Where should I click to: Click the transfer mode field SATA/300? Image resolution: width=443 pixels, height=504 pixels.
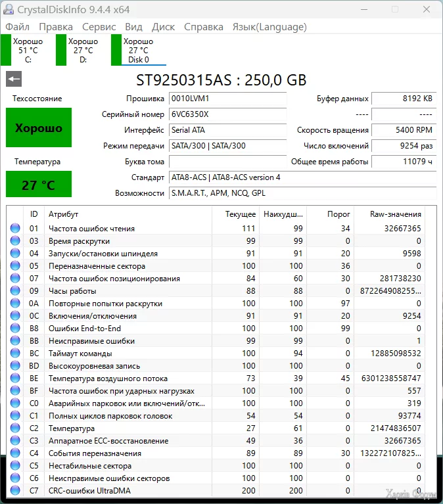pyautogui.click(x=227, y=146)
